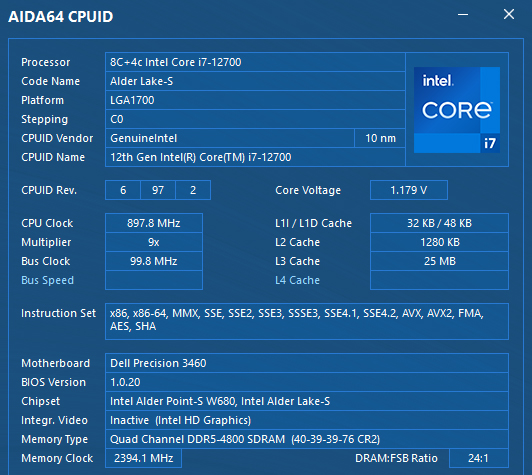Click the dimmed Bus Speed label
This screenshot has height=475, width=532.
(x=48, y=280)
